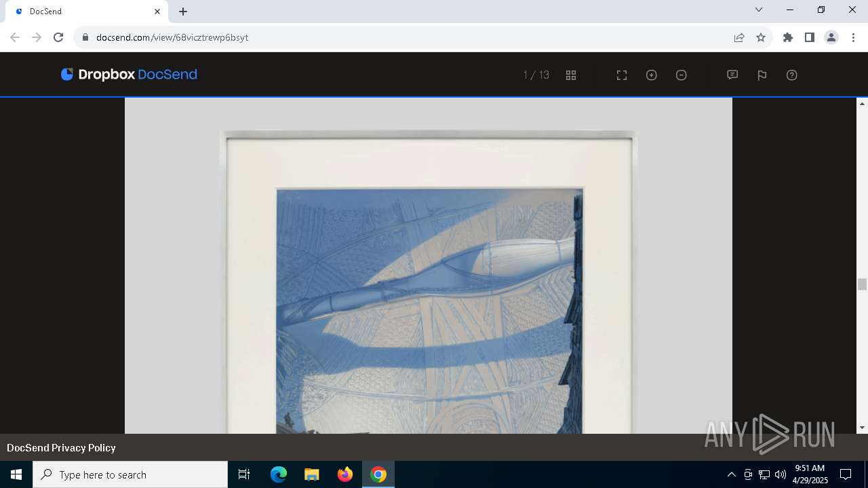
Task: Zoom out of the document
Action: pos(682,75)
